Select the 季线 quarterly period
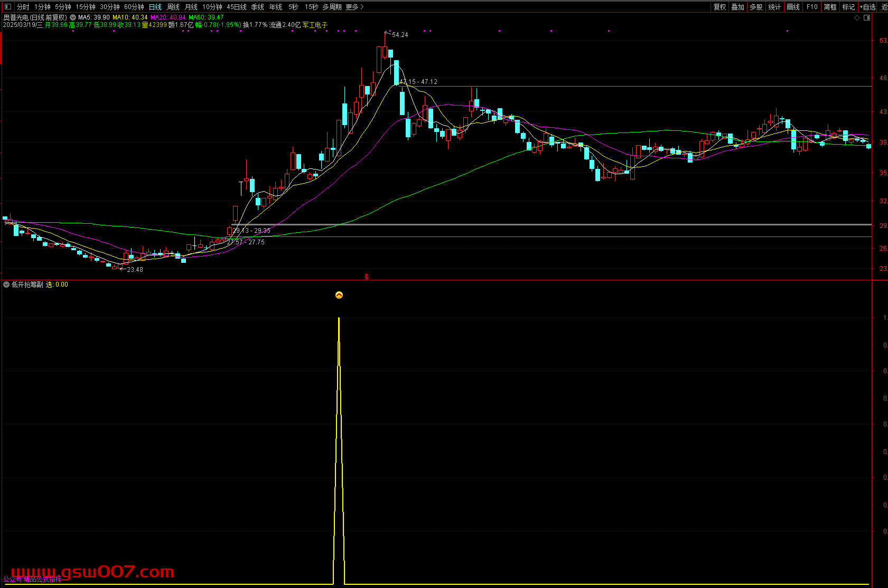The image size is (888, 588). (258, 7)
